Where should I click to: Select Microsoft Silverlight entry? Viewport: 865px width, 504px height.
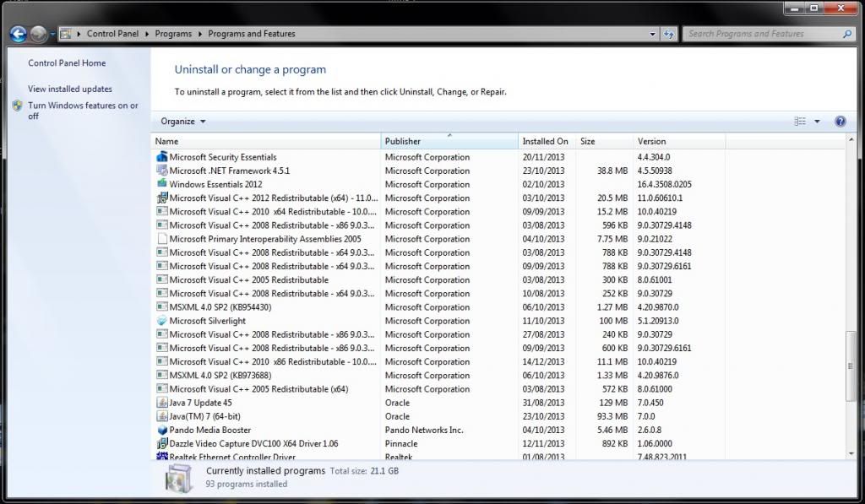(x=208, y=321)
